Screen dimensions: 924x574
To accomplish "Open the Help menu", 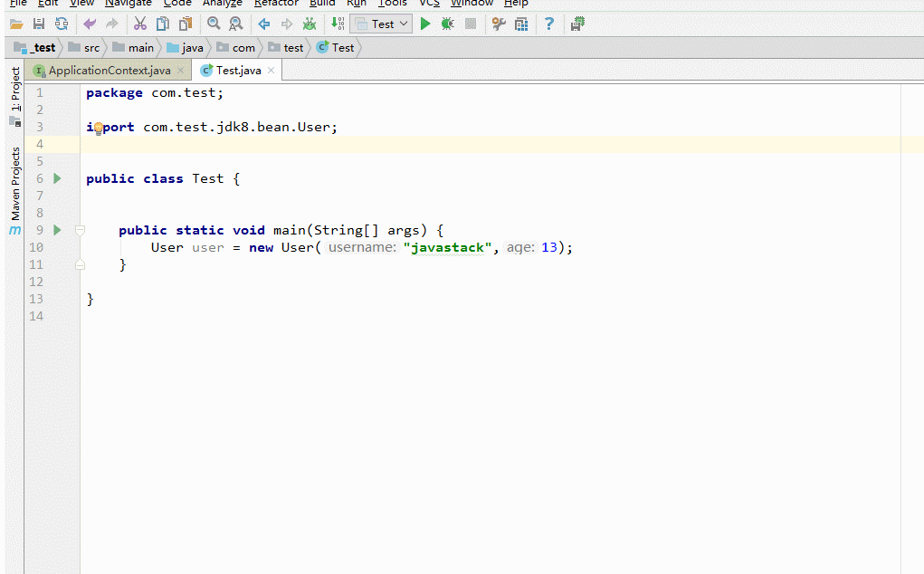I will 516,4.
